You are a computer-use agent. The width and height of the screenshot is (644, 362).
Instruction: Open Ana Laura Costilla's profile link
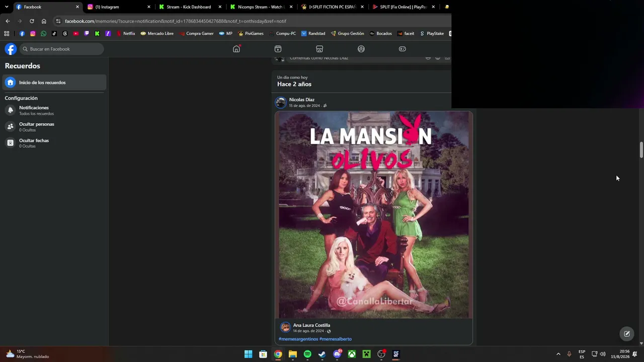point(312,325)
